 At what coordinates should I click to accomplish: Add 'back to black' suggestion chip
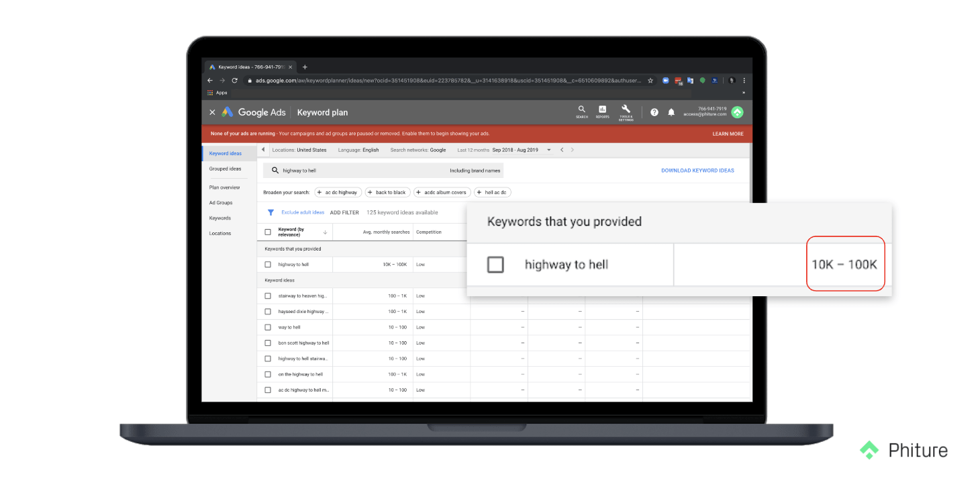[x=388, y=192]
